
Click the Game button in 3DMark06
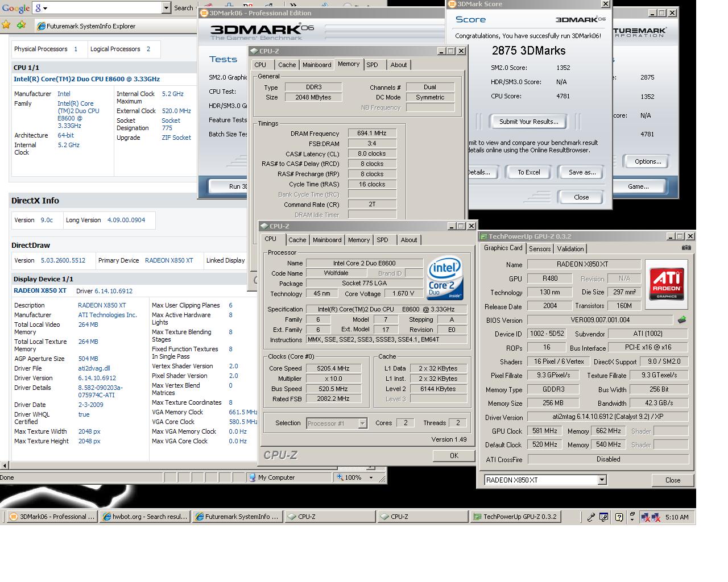pyautogui.click(x=638, y=186)
